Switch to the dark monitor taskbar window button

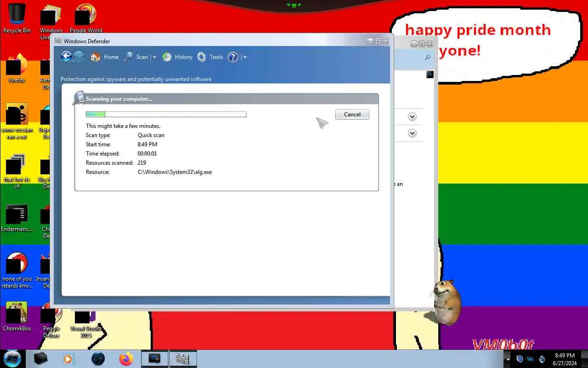(x=154, y=359)
